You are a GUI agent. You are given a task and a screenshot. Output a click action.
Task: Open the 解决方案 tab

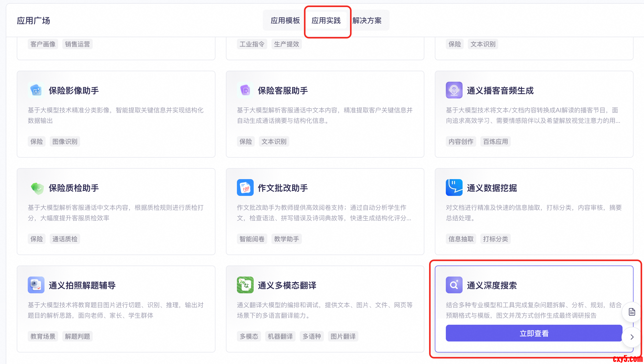tap(367, 20)
